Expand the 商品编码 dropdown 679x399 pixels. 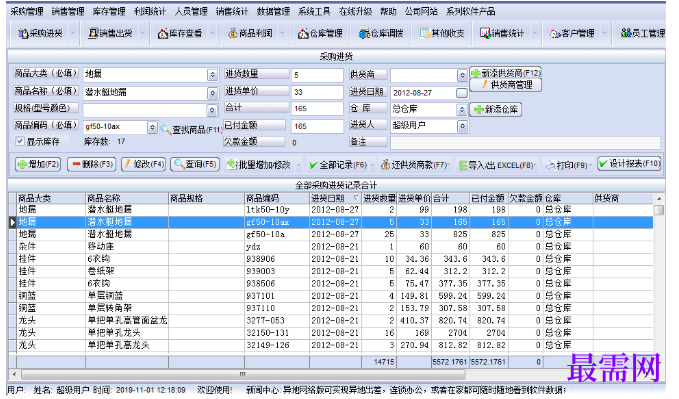click(152, 127)
